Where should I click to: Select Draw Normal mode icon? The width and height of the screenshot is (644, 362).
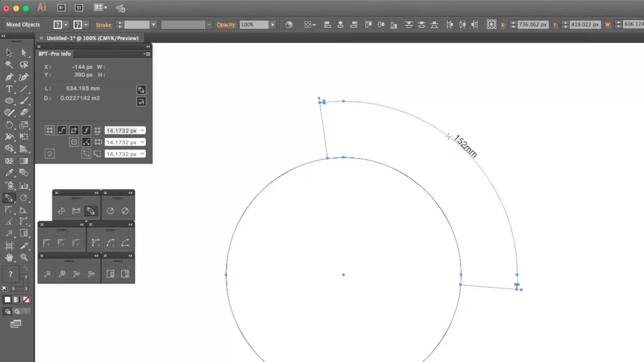pos(8,312)
